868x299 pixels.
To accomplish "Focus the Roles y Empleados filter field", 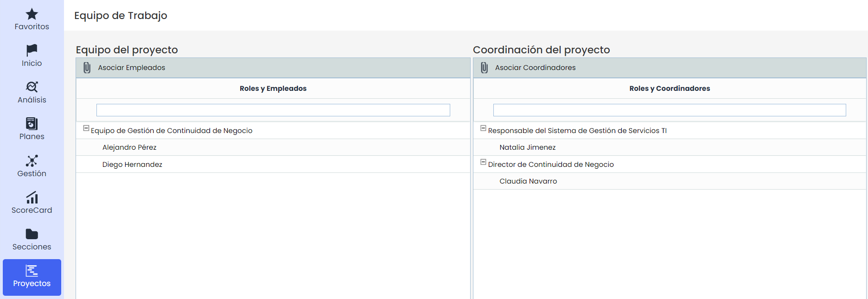I will pyautogui.click(x=273, y=110).
